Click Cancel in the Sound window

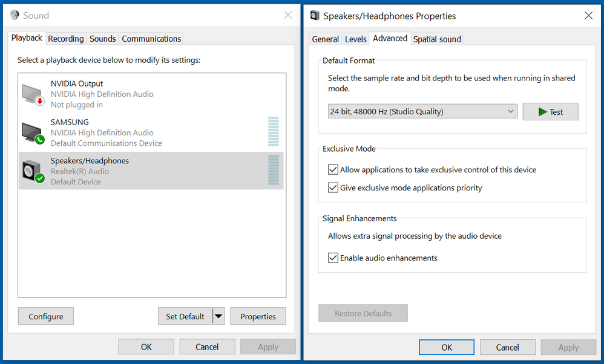pyautogui.click(x=207, y=346)
